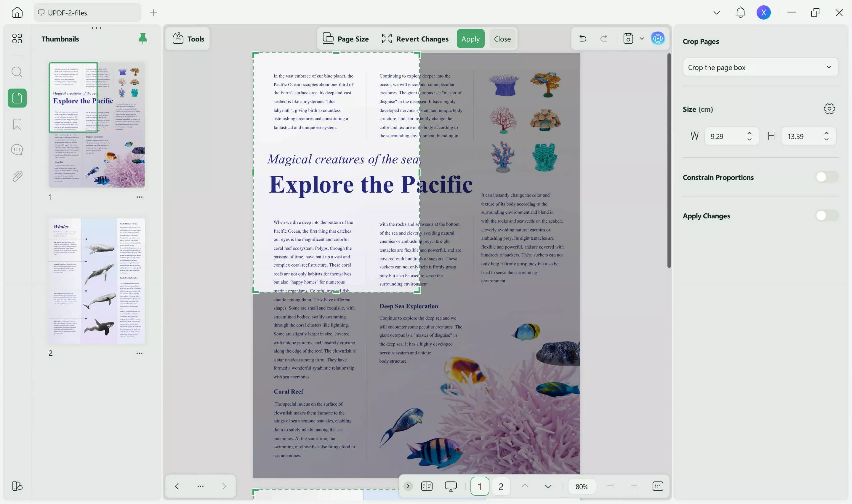Click the Apply button
This screenshot has height=504, width=852.
470,38
